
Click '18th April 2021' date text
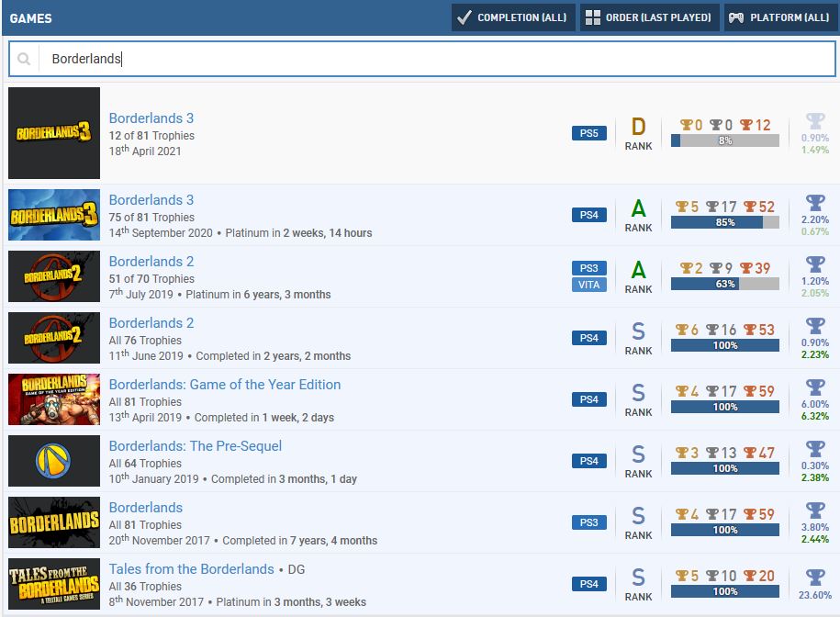(x=145, y=151)
